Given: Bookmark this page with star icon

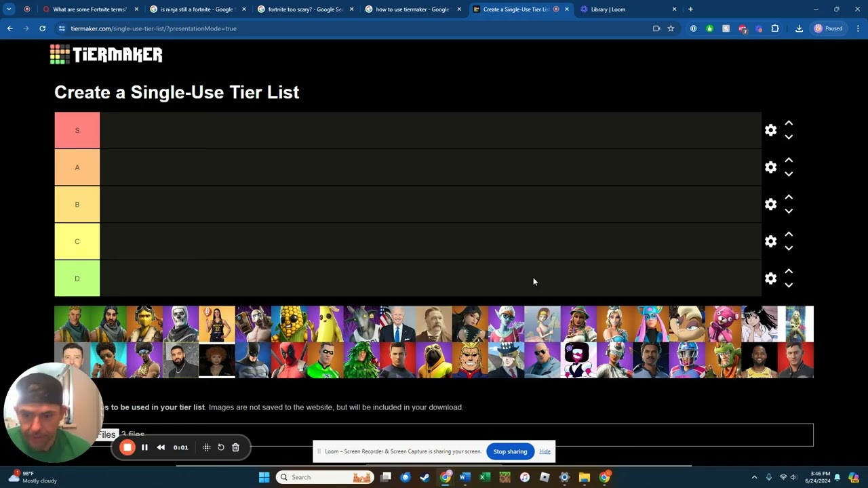Looking at the screenshot, I should (671, 28).
